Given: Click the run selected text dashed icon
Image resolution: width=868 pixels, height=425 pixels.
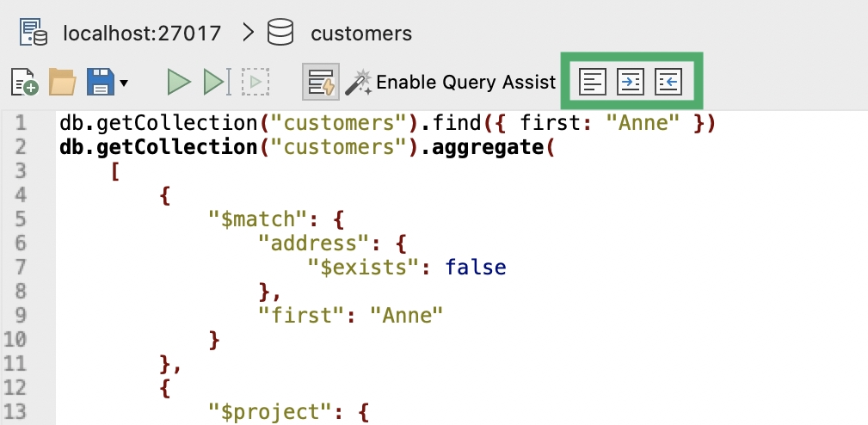Looking at the screenshot, I should (255, 83).
